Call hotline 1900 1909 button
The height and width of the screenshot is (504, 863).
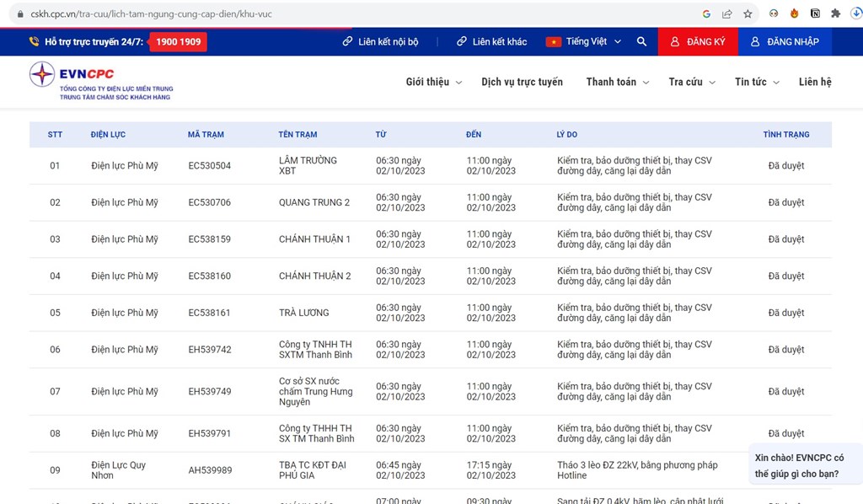click(178, 41)
